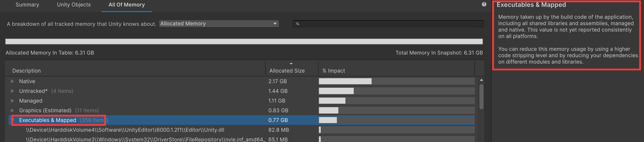This screenshot has width=644, height=142.
Task: Open the Allocated Memory dropdown
Action: coord(219,24)
